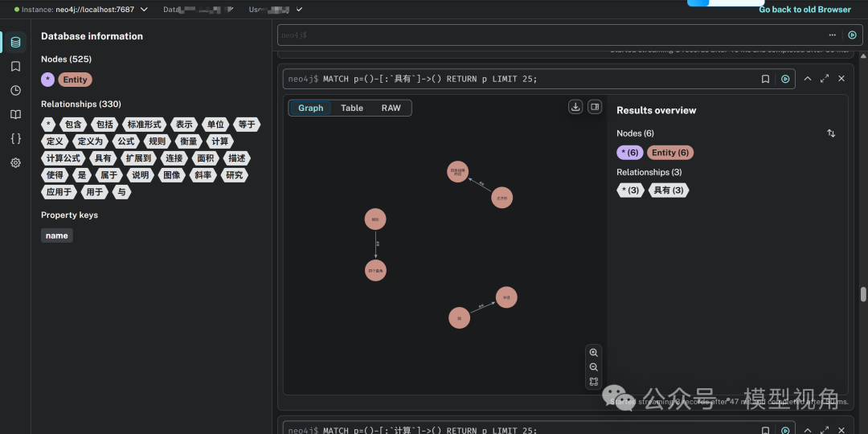Open the curly braces parameters icon
The image size is (868, 434).
pos(15,138)
